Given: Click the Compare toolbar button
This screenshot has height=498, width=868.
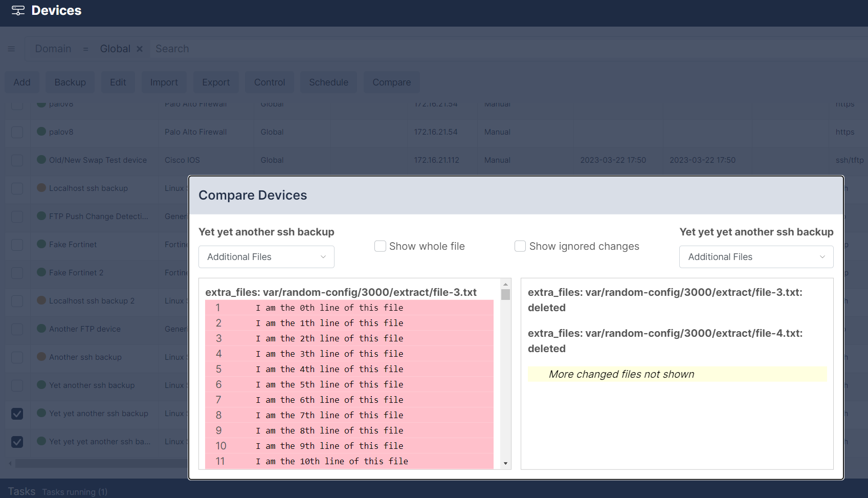Looking at the screenshot, I should (x=391, y=82).
